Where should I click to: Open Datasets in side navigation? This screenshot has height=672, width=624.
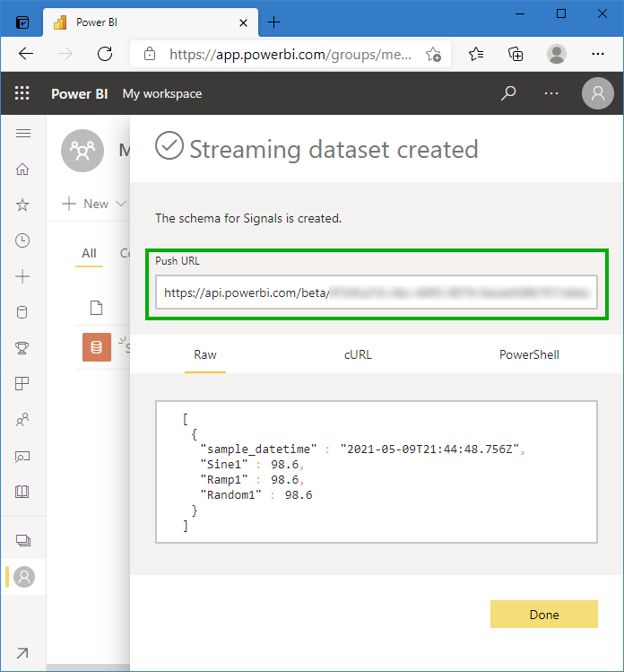pos(22,312)
